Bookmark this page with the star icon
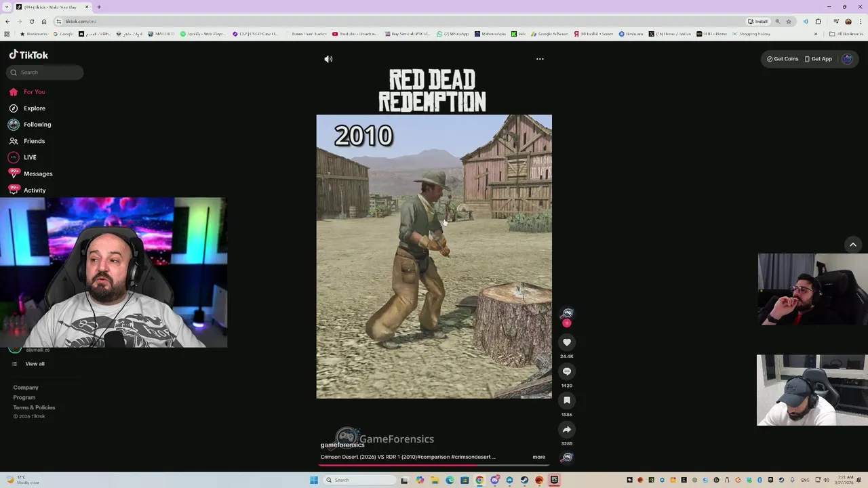Image resolution: width=868 pixels, height=488 pixels. pos(789,21)
